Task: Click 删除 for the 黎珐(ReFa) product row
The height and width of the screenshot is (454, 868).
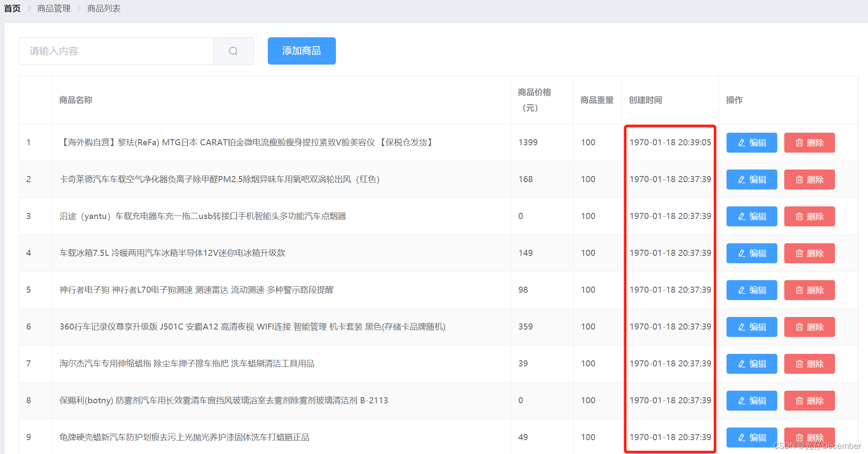Action: 809,143
